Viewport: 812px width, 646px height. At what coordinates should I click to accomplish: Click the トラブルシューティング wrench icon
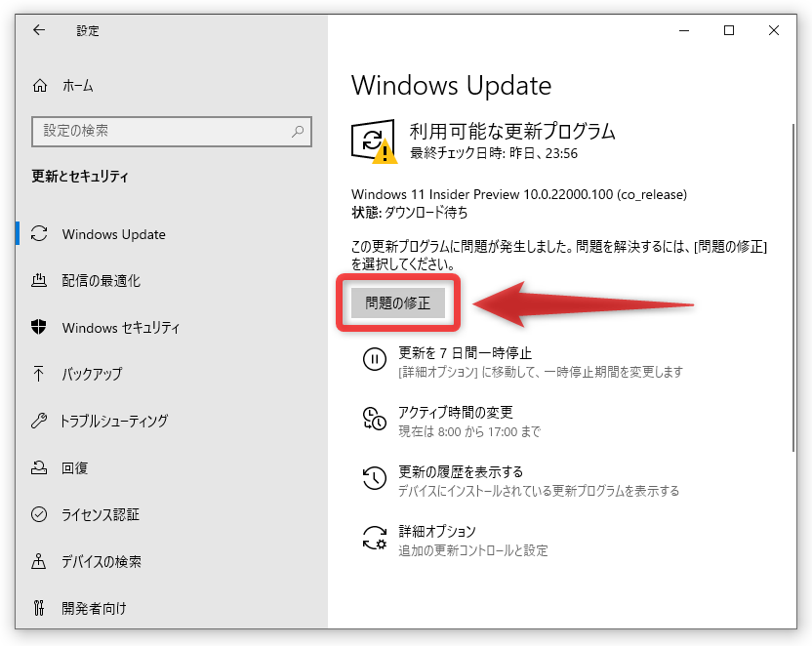(x=39, y=421)
